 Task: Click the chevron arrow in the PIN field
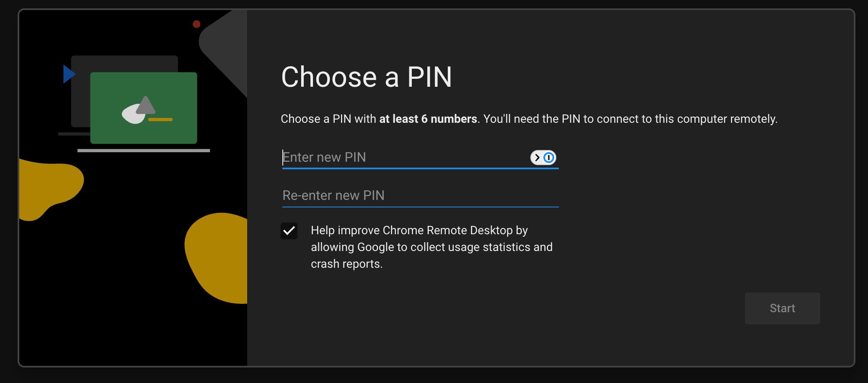coord(537,158)
